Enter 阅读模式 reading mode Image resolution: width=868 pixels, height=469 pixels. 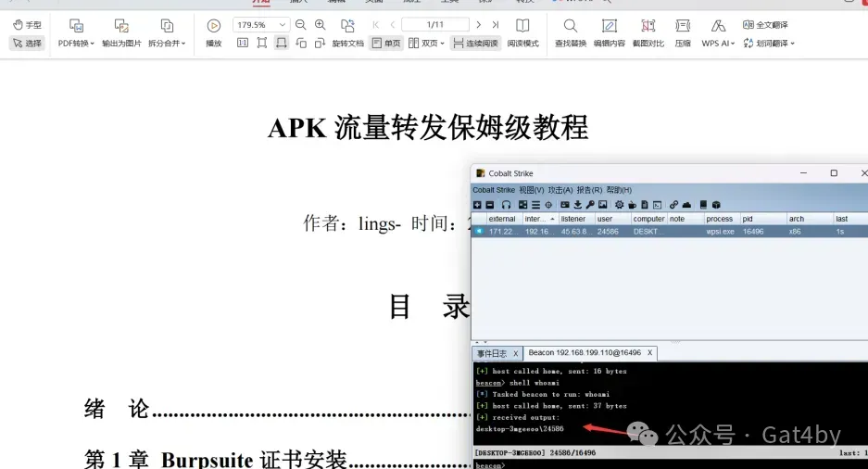(x=522, y=33)
